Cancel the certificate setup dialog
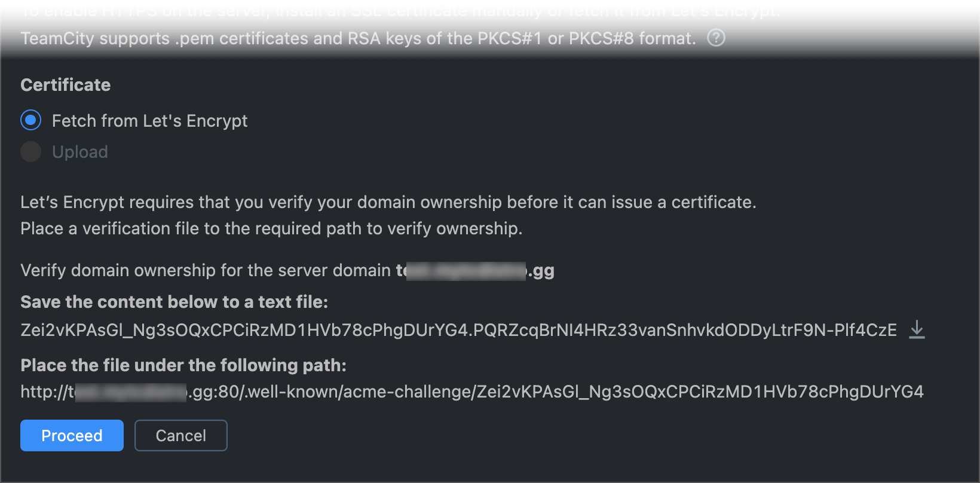The width and height of the screenshot is (980, 483). point(180,435)
